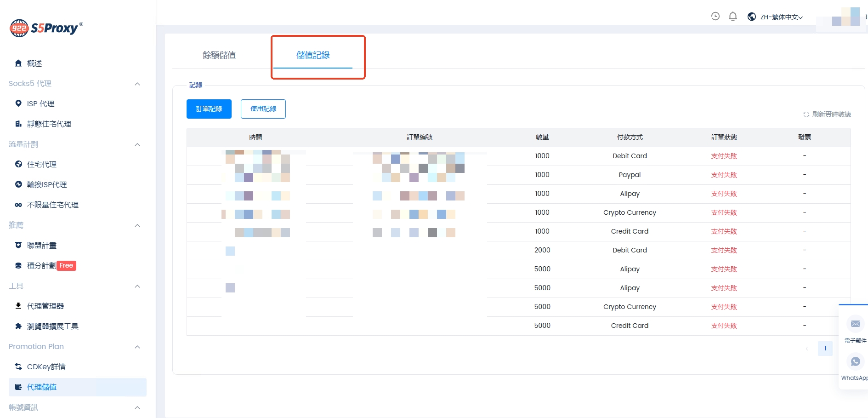Viewport: 868px width, 418px height.
Task: Click the history clock icon in header
Action: point(715,17)
